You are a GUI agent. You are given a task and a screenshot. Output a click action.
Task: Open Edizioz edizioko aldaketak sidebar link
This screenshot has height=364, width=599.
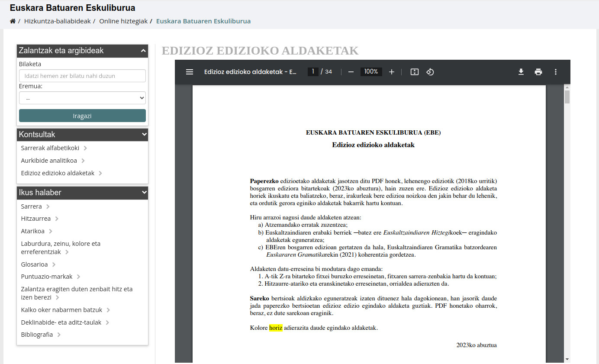tap(58, 173)
